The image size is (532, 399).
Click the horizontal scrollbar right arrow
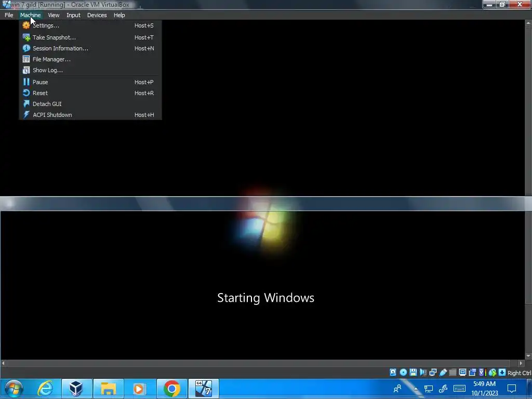tap(521, 363)
